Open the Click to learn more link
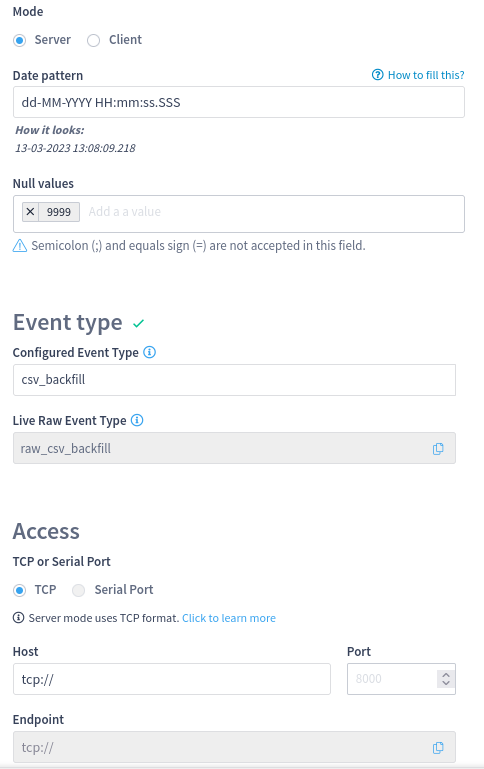This screenshot has height=769, width=484. [x=229, y=618]
